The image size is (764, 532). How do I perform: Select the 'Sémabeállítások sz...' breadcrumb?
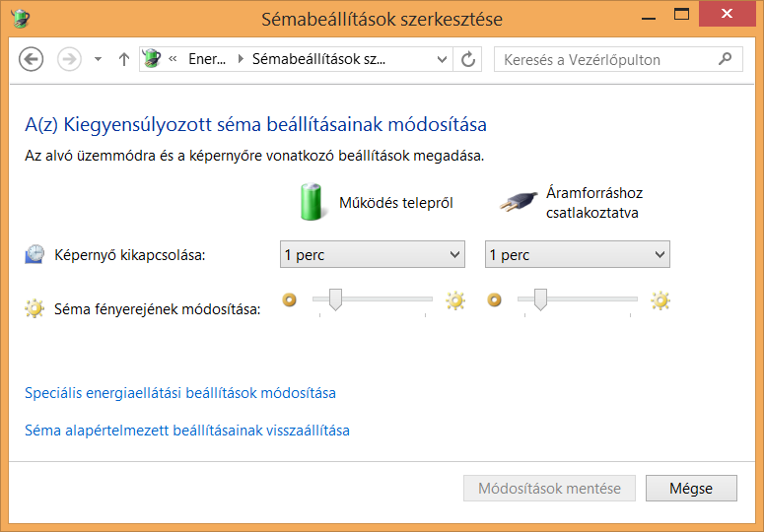(318, 59)
